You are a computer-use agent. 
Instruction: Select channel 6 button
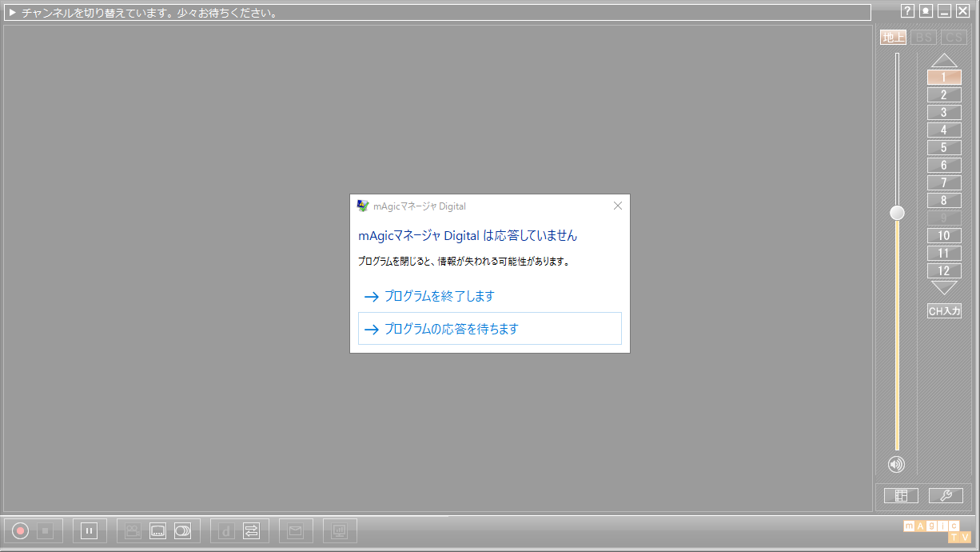click(x=944, y=166)
